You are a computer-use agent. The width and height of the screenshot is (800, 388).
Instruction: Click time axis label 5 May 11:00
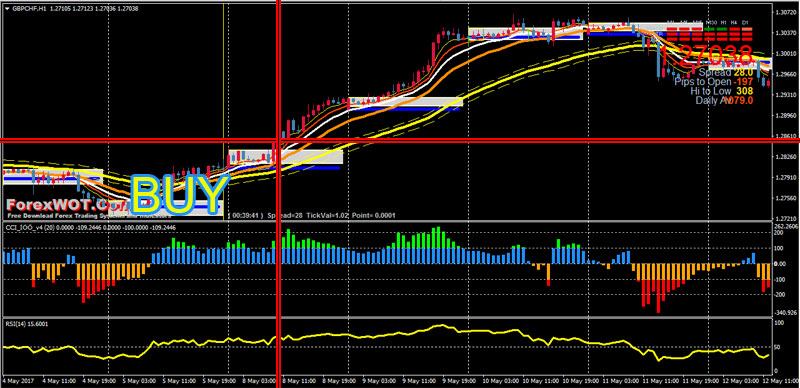coord(178,381)
